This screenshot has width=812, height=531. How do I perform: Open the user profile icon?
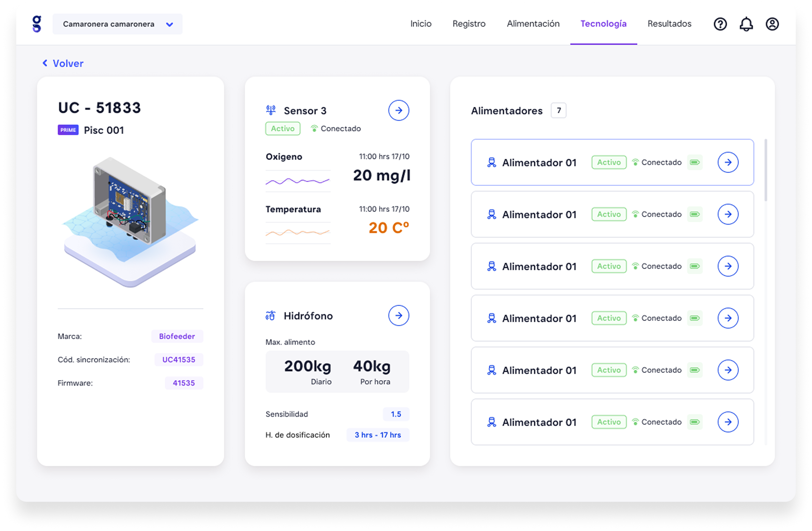[x=772, y=24]
